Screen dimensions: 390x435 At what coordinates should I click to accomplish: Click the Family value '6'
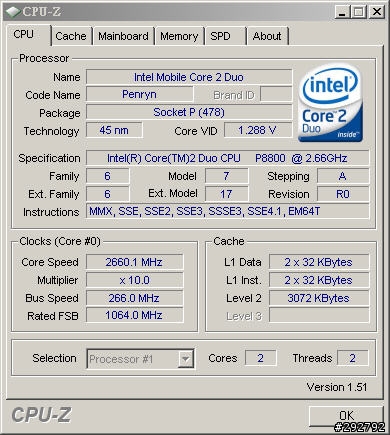tap(107, 176)
